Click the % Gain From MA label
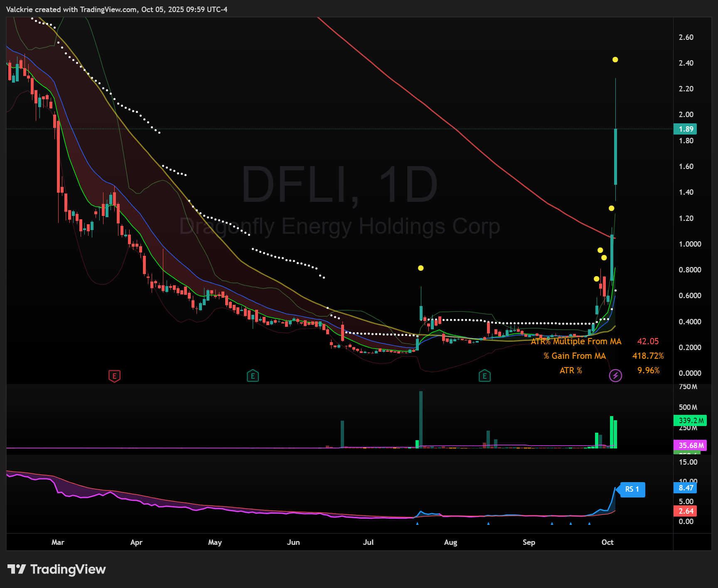This screenshot has width=718, height=588. pyautogui.click(x=575, y=356)
